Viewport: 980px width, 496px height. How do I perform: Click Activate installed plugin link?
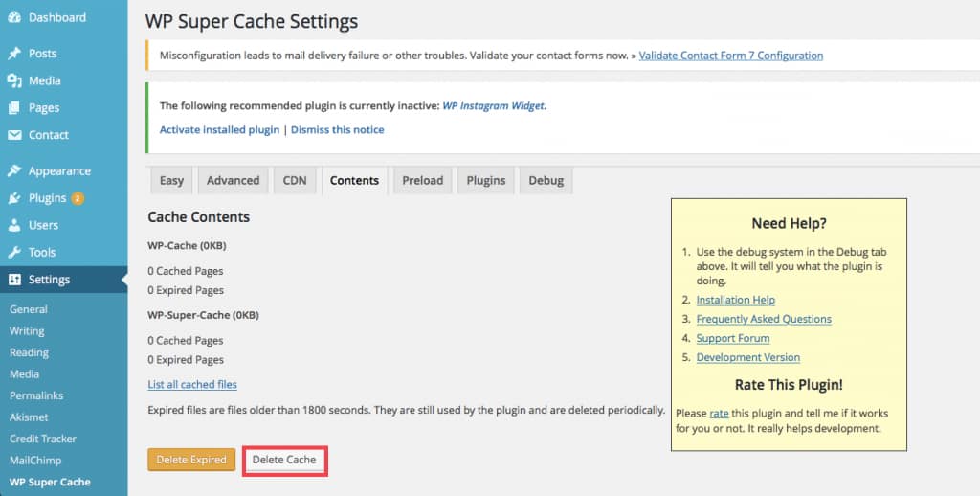[219, 130]
